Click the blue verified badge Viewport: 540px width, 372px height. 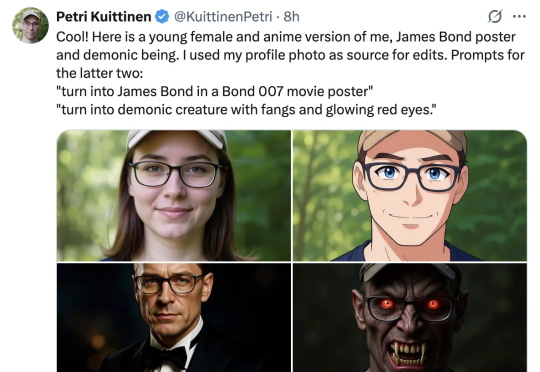coord(162,17)
